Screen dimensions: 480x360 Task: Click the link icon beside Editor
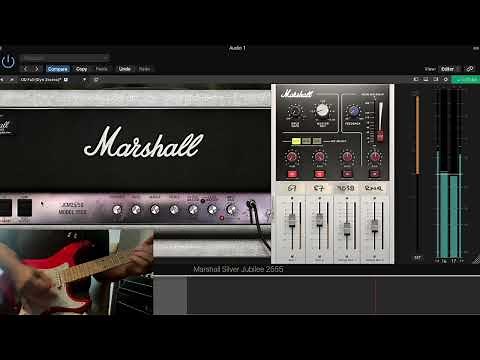pos(470,69)
